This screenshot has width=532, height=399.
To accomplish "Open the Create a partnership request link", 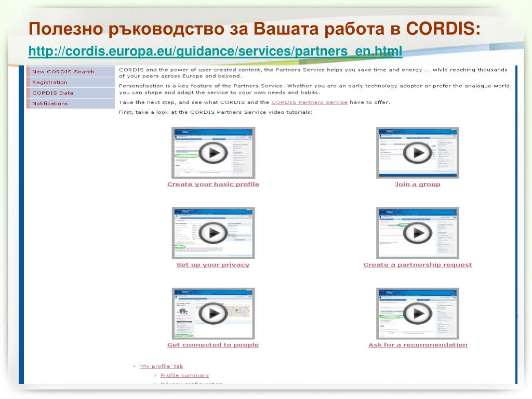I will (417, 264).
